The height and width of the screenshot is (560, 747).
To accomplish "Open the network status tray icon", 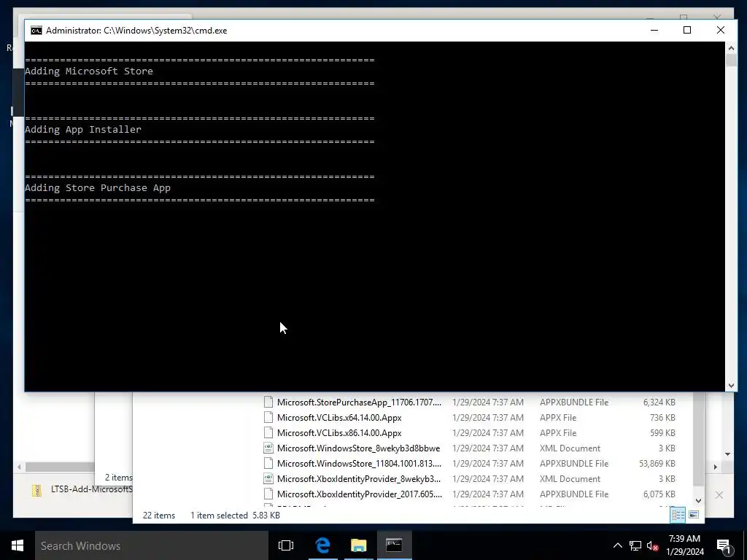I will (635, 545).
